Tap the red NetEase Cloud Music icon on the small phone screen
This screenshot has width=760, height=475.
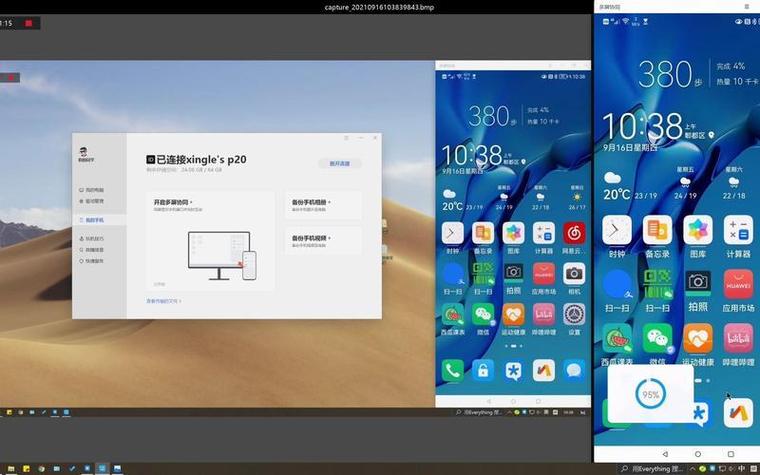[574, 234]
